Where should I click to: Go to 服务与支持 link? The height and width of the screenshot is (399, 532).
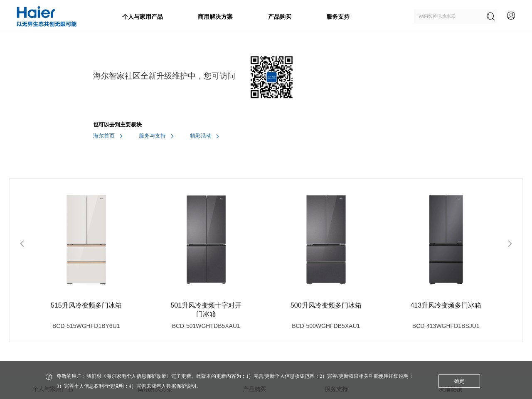(152, 136)
